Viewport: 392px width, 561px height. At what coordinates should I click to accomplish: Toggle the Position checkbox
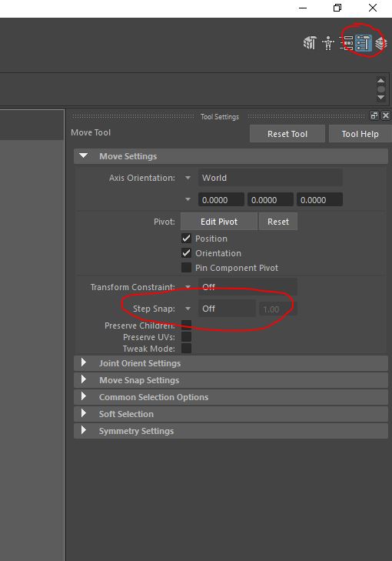pos(186,239)
